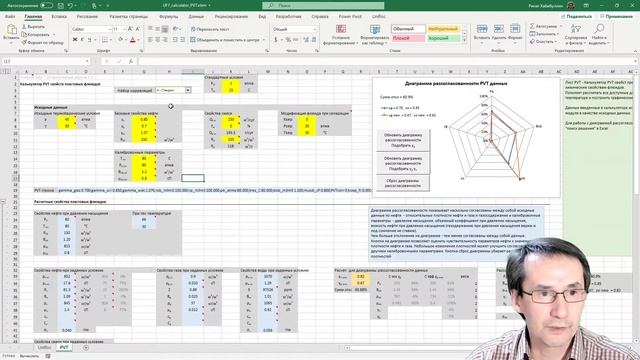Image resolution: width=640 pixels, height=360 pixels.
Task: Toggle Bold formatting
Action: tap(75, 40)
